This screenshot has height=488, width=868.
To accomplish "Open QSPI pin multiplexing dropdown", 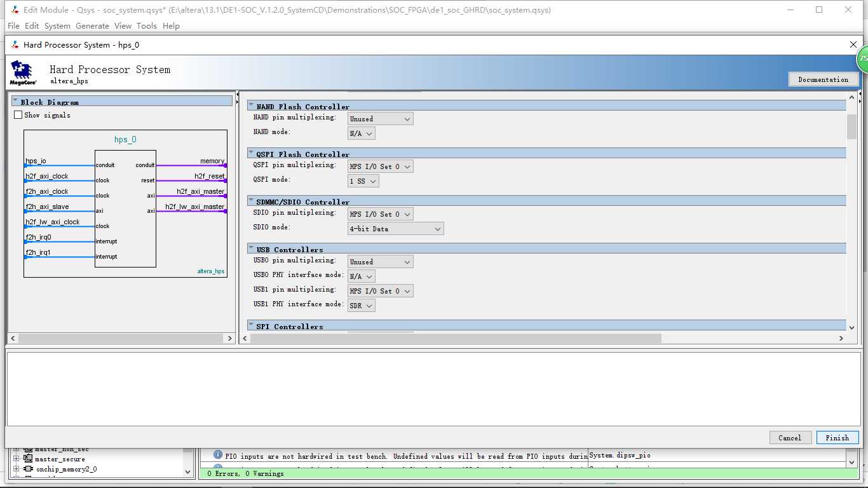I will [380, 166].
